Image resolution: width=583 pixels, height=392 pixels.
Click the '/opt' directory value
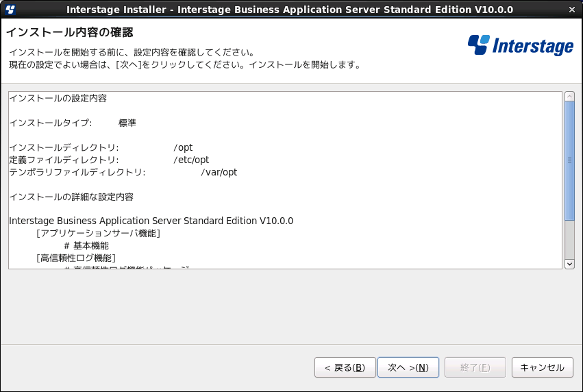(x=183, y=147)
